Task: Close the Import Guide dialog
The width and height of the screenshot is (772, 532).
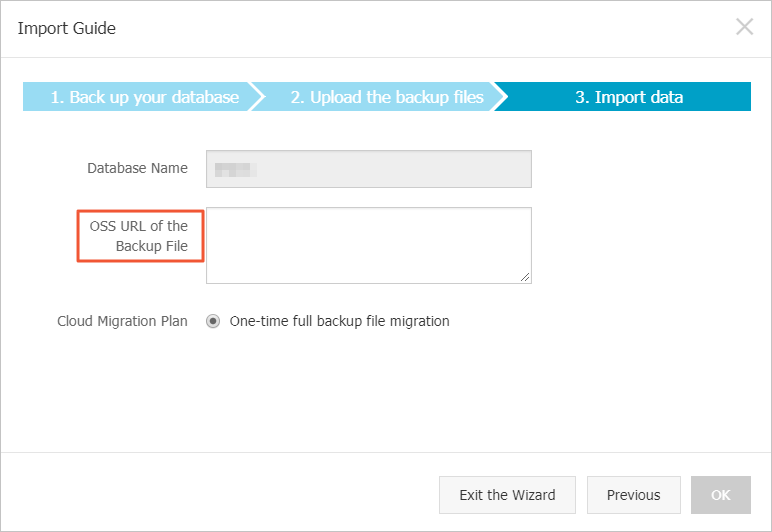Action: [x=744, y=27]
